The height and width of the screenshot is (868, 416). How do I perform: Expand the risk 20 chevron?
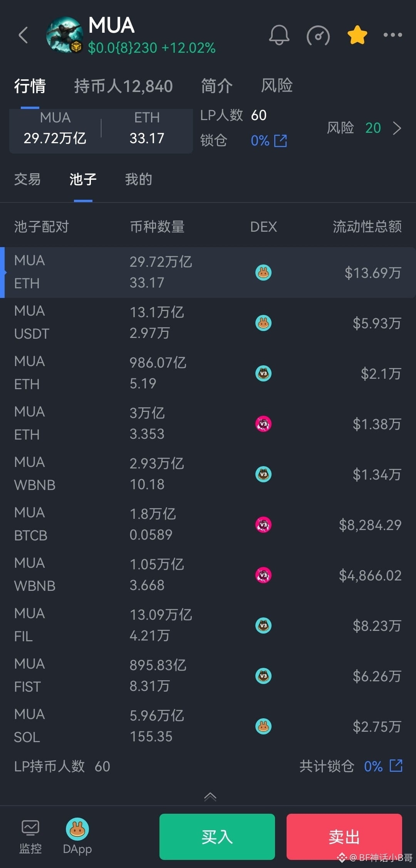click(x=397, y=128)
